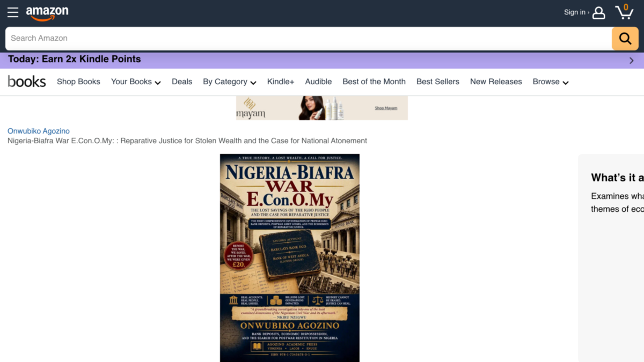Viewport: 644px width, 362px height.
Task: Open the account profile icon
Action: click(x=599, y=12)
